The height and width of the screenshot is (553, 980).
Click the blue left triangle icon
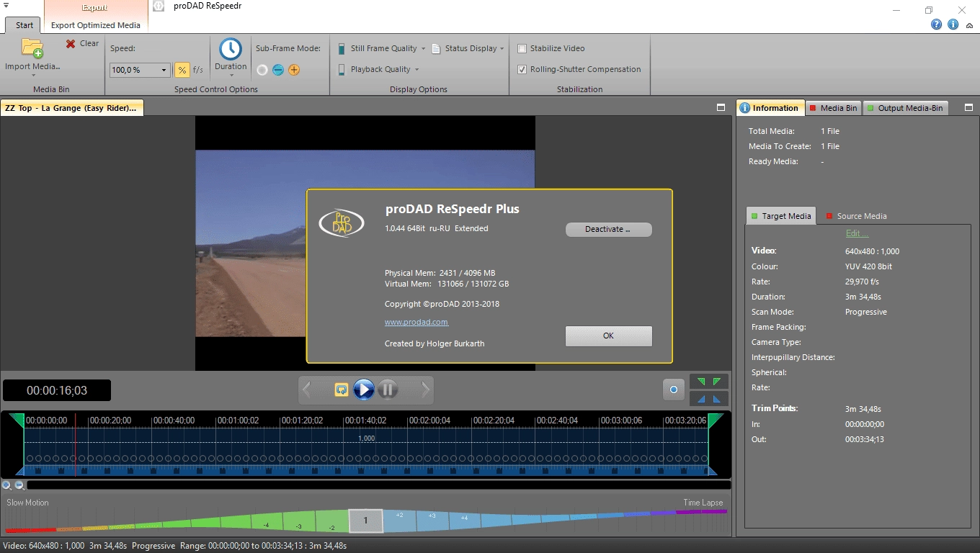point(701,399)
